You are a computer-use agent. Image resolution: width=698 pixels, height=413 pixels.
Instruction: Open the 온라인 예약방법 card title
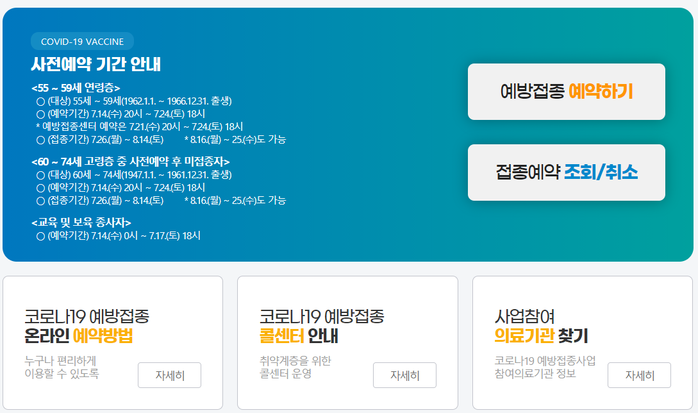pyautogui.click(x=86, y=325)
